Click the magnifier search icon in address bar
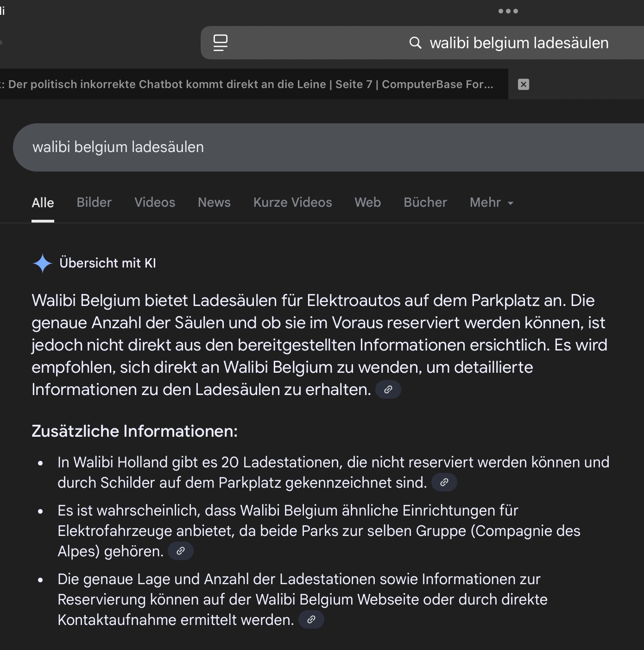The height and width of the screenshot is (650, 644). point(416,43)
